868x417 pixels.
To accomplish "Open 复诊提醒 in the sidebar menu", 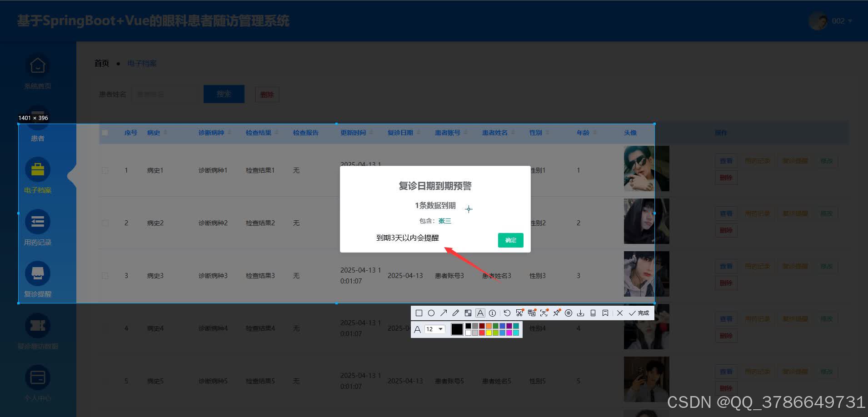I will pos(37,281).
